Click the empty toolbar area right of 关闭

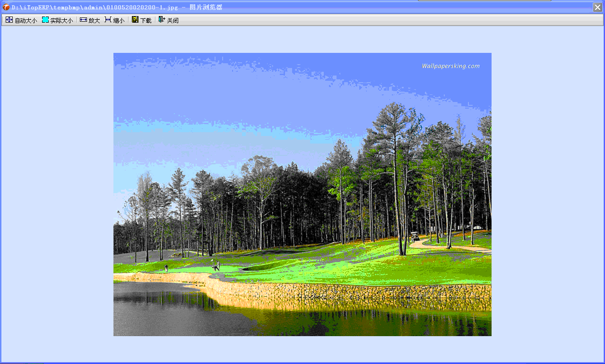[x=378, y=20]
